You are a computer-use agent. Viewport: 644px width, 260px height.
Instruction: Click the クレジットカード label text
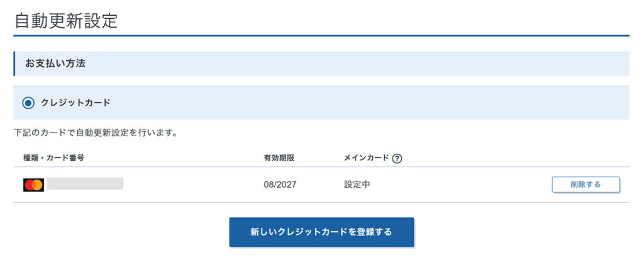tap(76, 102)
